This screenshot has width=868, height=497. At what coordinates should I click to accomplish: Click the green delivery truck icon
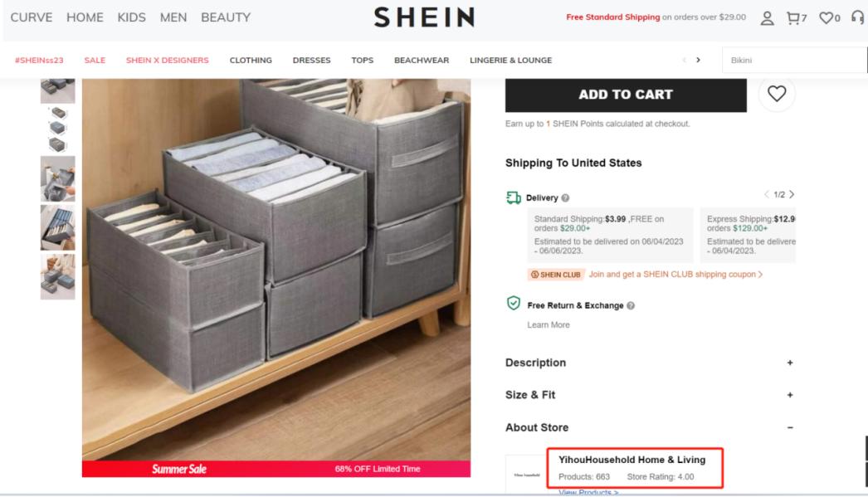[511, 197]
